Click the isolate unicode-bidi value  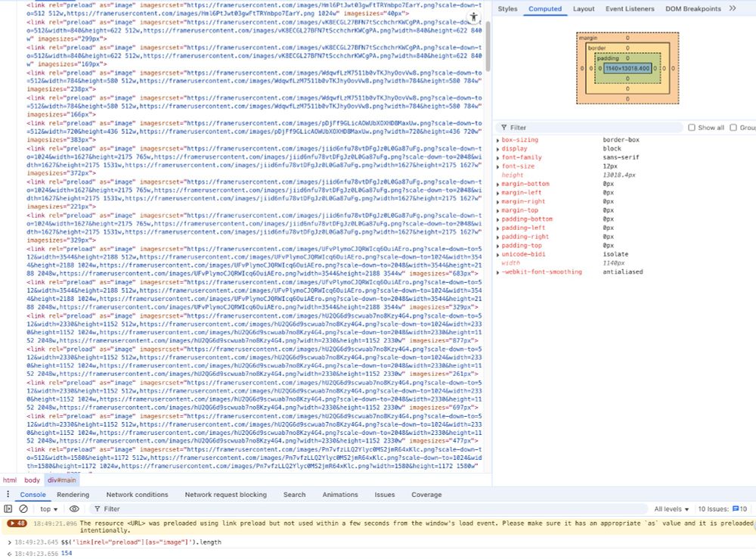coord(615,254)
